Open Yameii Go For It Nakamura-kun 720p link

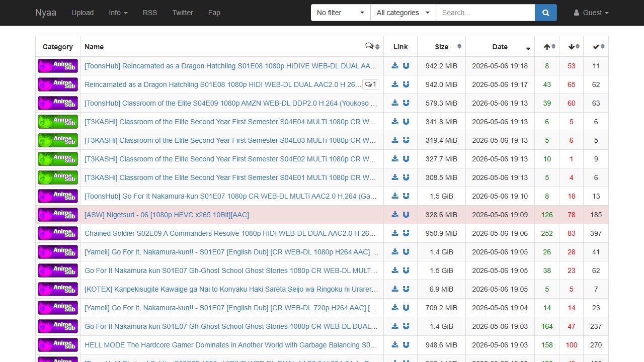pos(231,308)
